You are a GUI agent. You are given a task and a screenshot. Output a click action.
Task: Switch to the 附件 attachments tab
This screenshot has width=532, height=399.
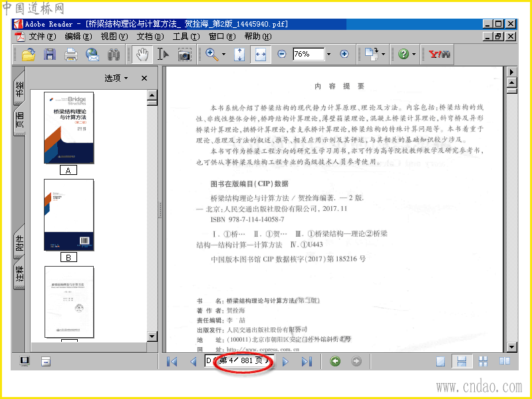click(x=19, y=243)
